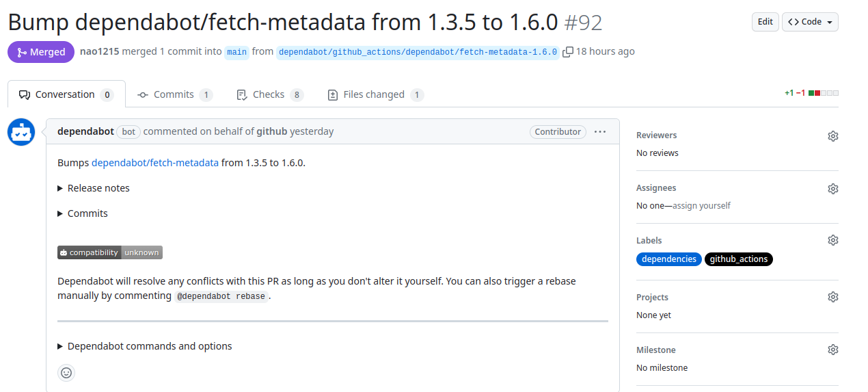Image resolution: width=868 pixels, height=392 pixels.
Task: Click the dependabot avatar image
Action: point(21,132)
